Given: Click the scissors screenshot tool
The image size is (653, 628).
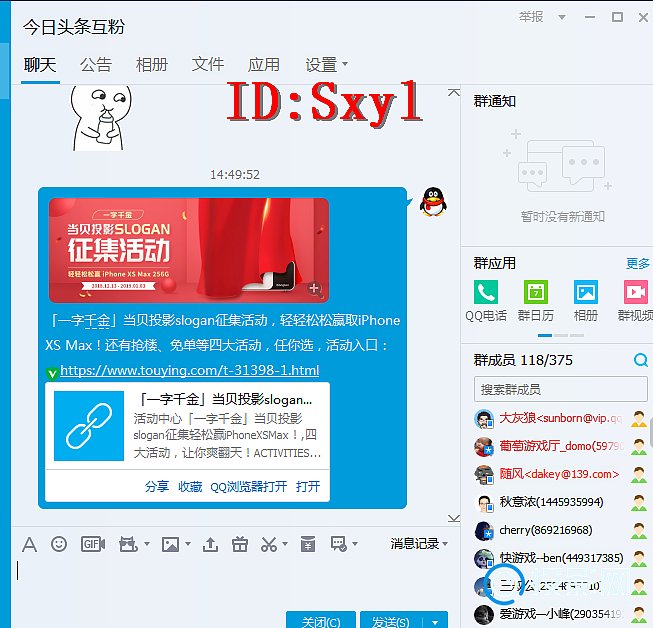Looking at the screenshot, I should [269, 544].
